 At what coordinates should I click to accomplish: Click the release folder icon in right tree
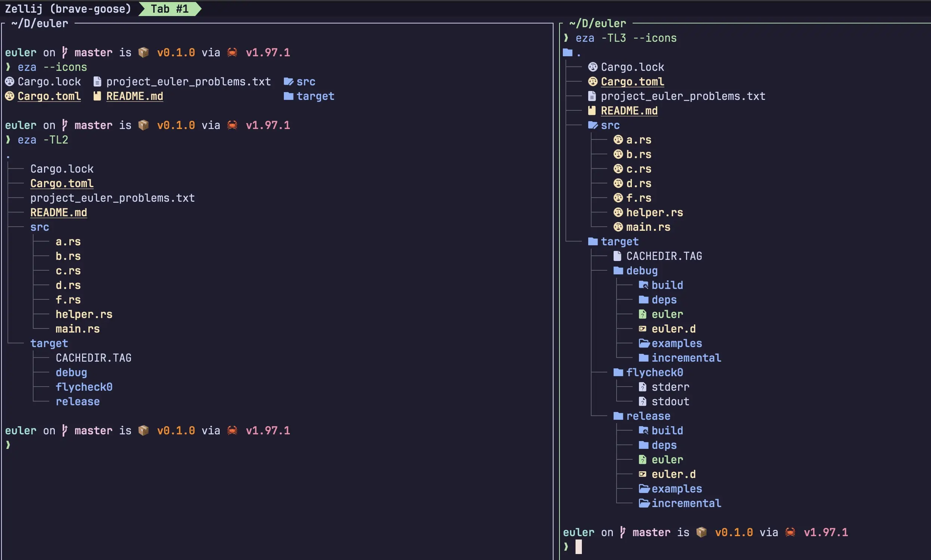[618, 416]
